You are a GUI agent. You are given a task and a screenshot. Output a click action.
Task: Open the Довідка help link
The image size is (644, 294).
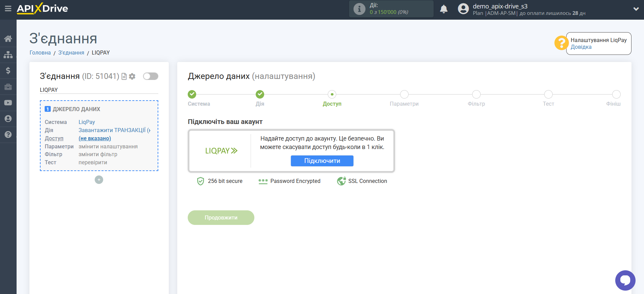pyautogui.click(x=581, y=47)
